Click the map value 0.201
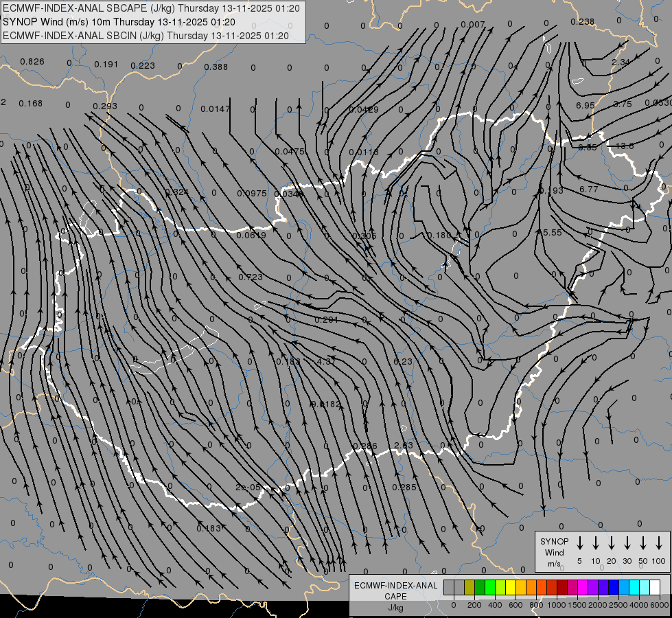This screenshot has width=672, height=618. (327, 320)
